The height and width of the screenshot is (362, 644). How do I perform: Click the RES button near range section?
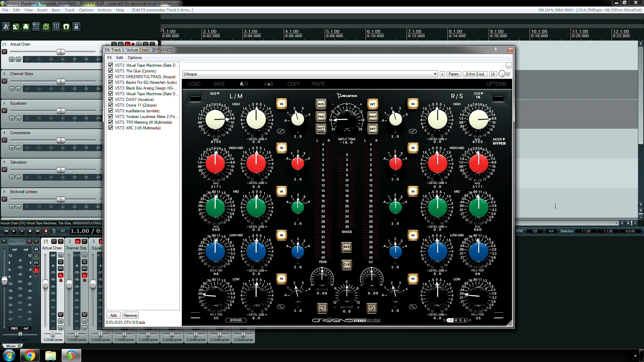tap(347, 247)
